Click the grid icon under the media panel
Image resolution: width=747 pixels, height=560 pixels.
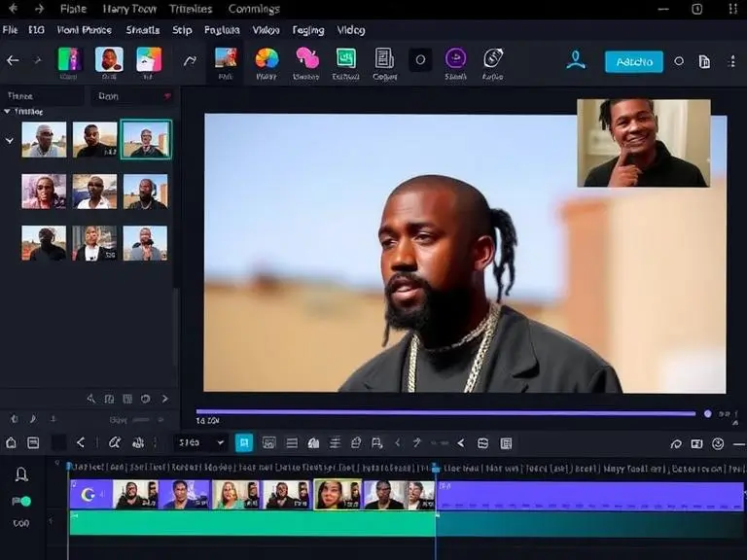[x=127, y=399]
